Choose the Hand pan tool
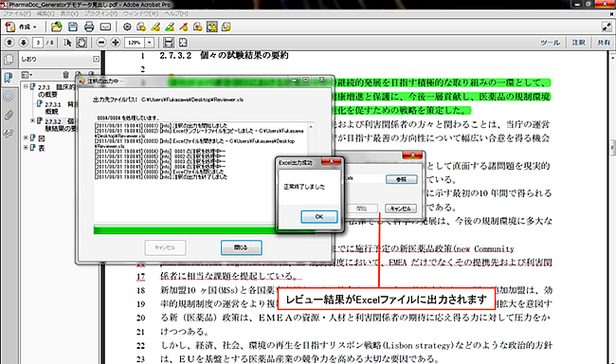Viewport: 616px width, 364px height. point(82,42)
